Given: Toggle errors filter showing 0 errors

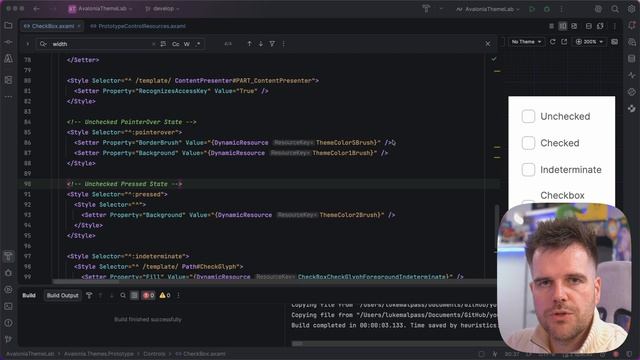Looking at the screenshot, I should click(x=149, y=295).
